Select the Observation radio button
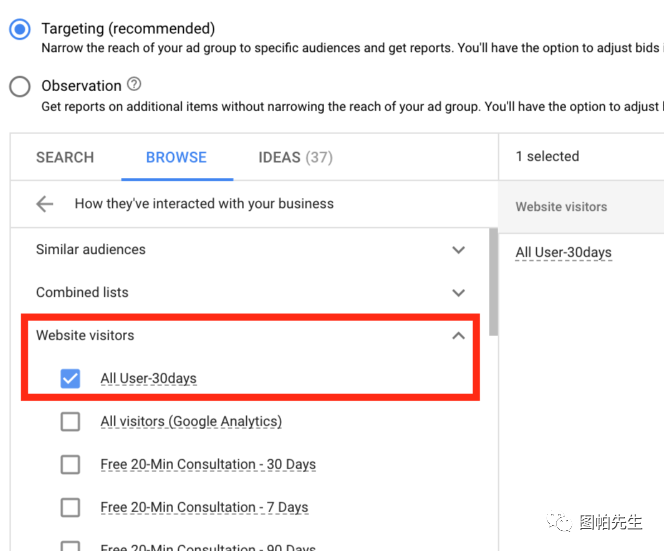The width and height of the screenshot is (664, 551). [x=20, y=87]
